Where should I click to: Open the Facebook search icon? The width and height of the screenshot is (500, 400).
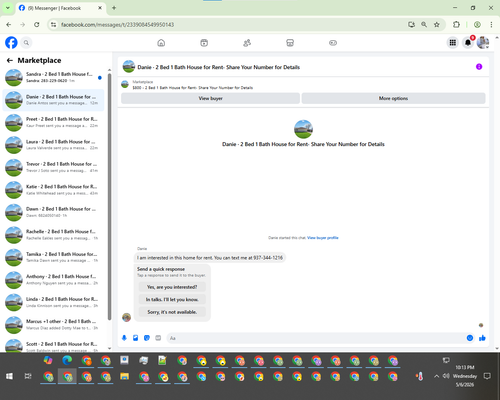pos(26,43)
